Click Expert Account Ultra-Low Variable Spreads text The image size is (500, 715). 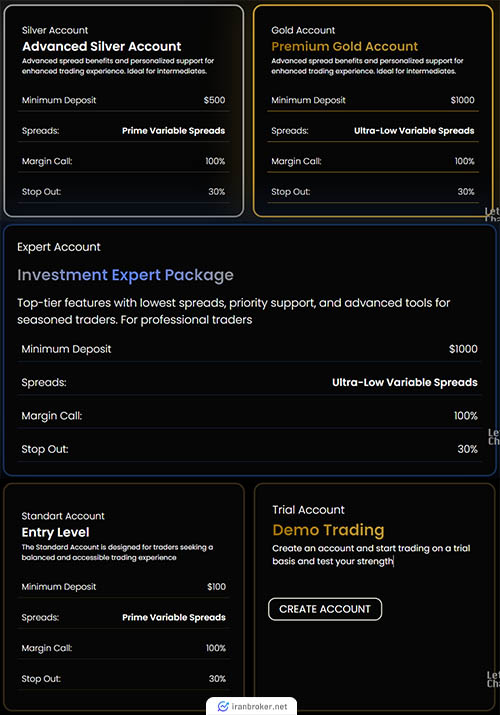(405, 382)
